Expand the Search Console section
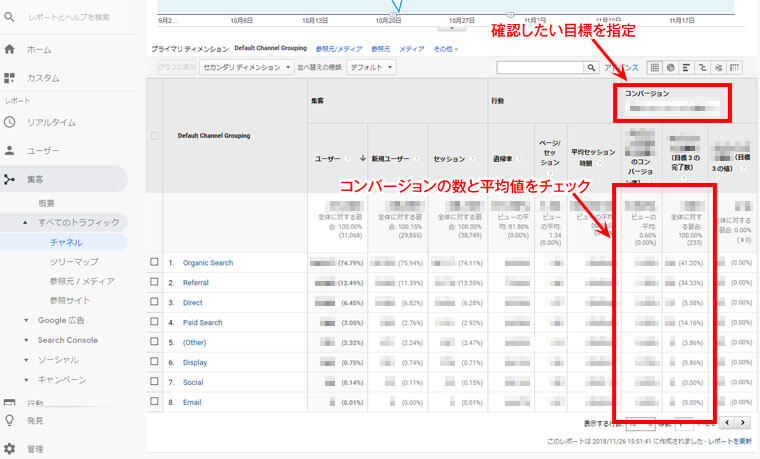 [x=26, y=341]
